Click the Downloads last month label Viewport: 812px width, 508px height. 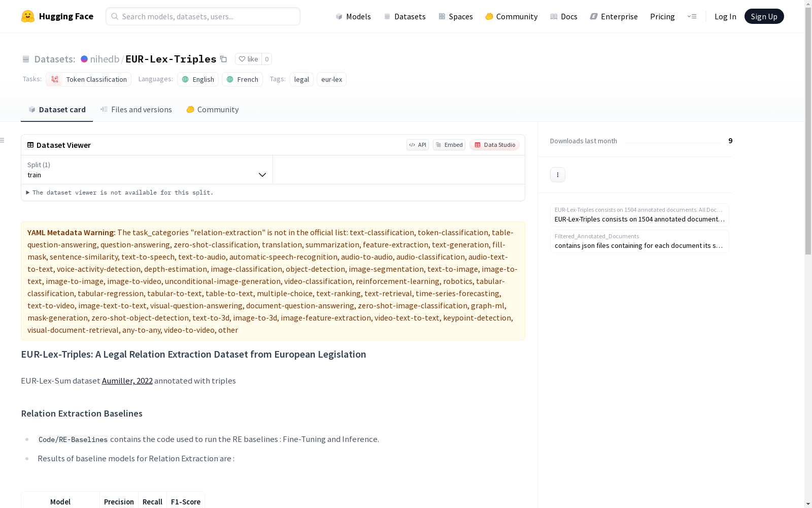click(584, 141)
